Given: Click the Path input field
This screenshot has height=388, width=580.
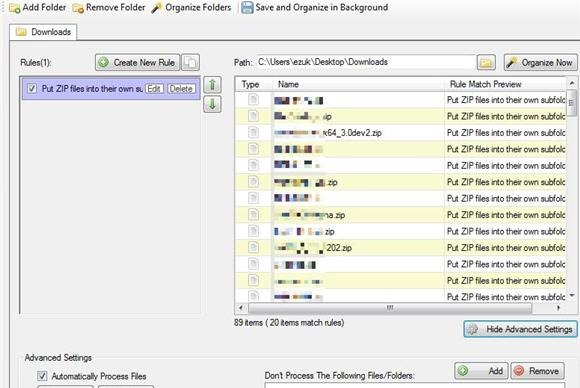Looking at the screenshot, I should pyautogui.click(x=366, y=62).
